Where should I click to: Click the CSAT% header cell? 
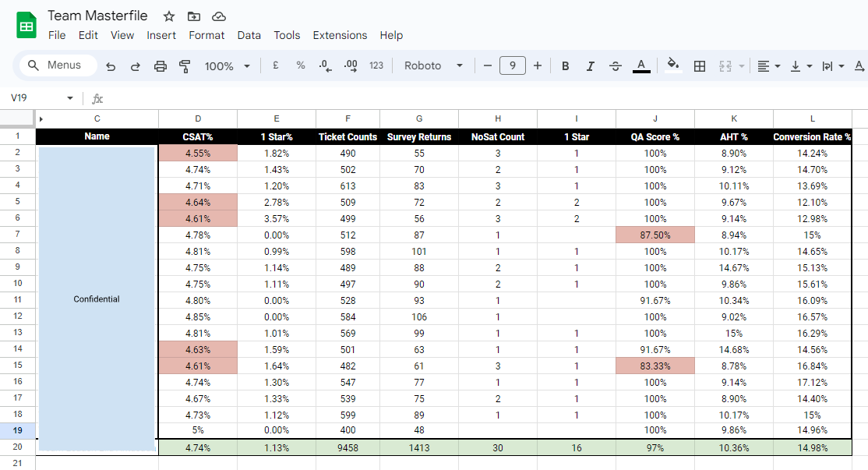[198, 136]
